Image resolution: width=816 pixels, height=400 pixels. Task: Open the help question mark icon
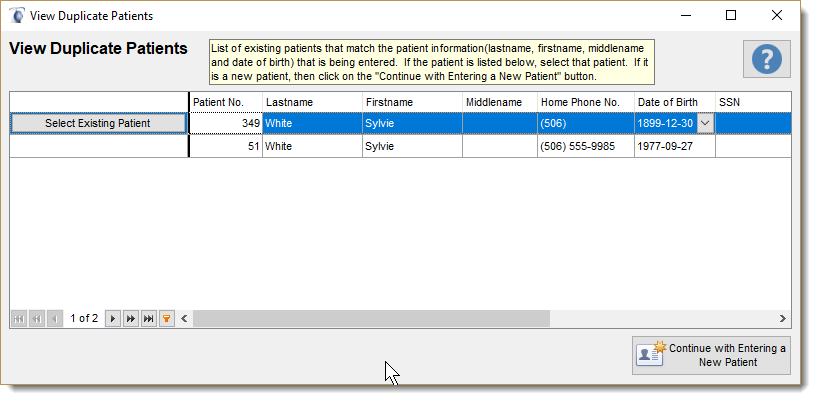coord(767,59)
